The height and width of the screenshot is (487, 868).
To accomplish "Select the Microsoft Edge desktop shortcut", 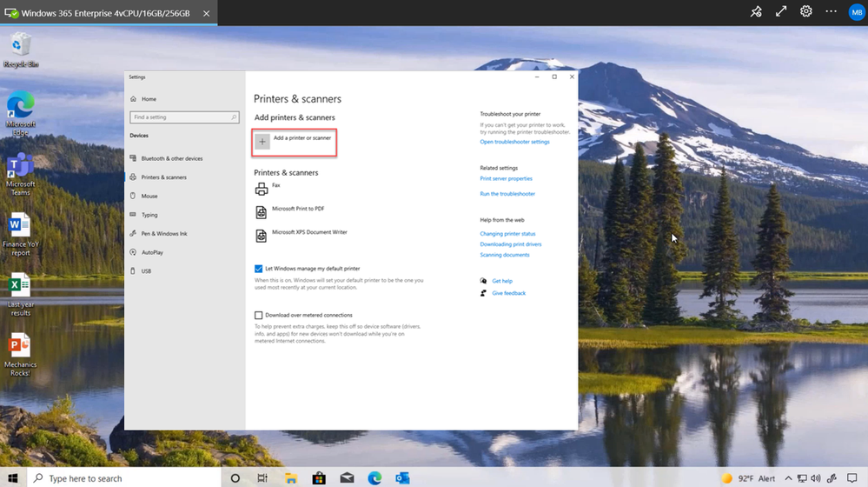I will 21,113.
